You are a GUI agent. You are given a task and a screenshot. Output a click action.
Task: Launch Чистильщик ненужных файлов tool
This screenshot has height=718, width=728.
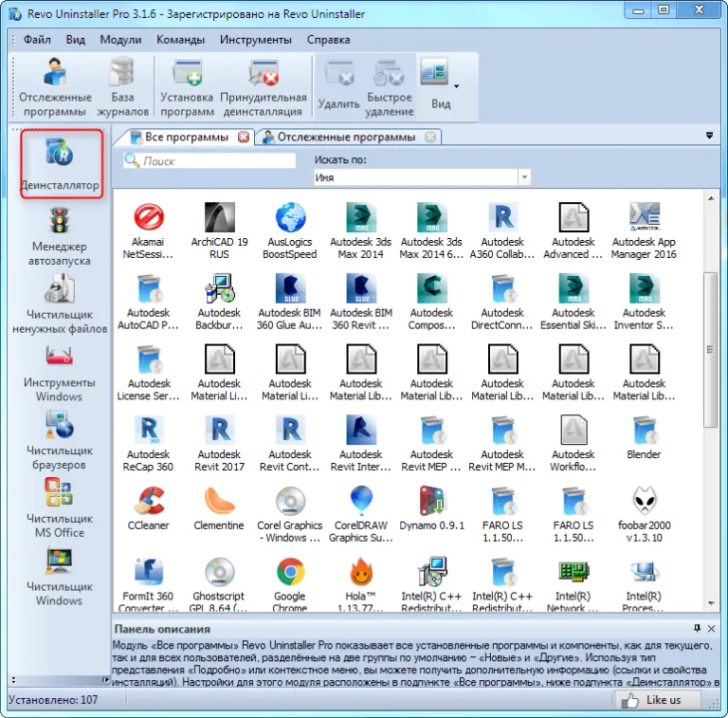click(60, 304)
